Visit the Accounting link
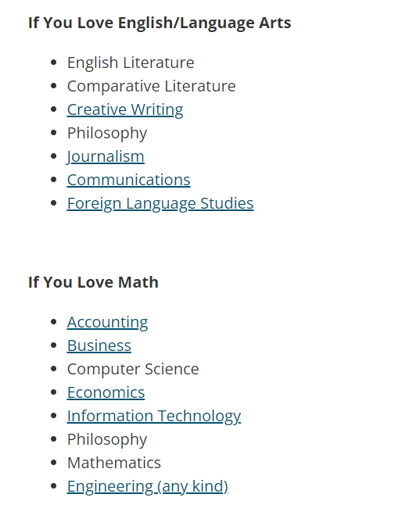Viewport: 420px width, 519px height. tap(107, 322)
